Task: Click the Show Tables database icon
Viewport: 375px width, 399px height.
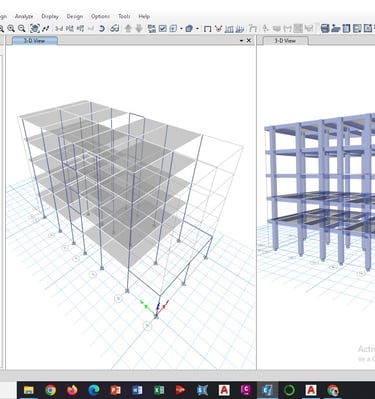Action: pos(325,29)
